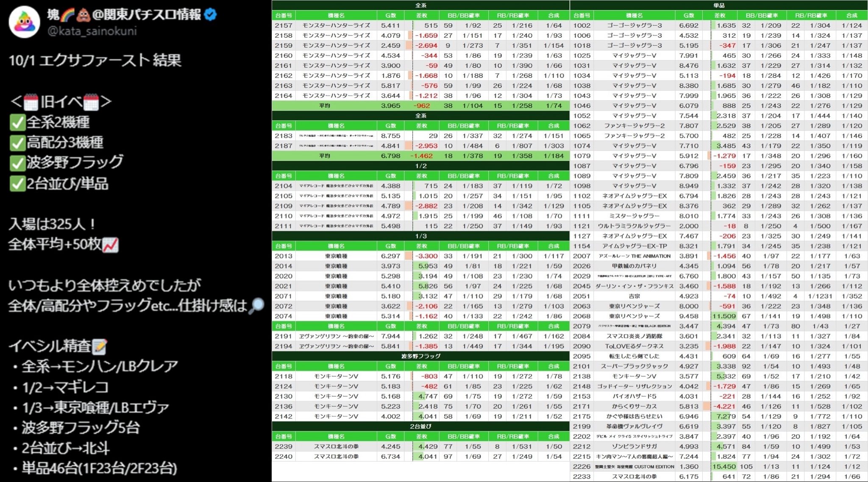Image resolution: width=868 pixels, height=482 pixels.
Task: Click the green checkmark beside 高配分3機種
Action: [17, 143]
